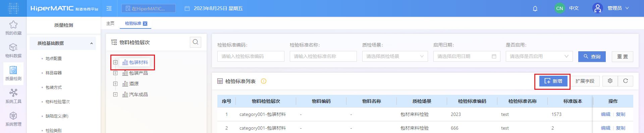Click 中文 language label
The image size is (644, 133).
(574, 8)
